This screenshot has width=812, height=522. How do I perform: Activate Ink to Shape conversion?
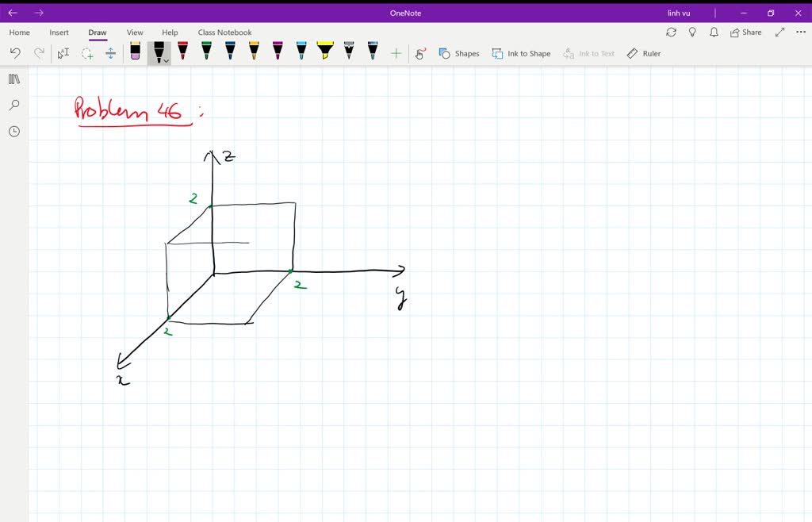(x=521, y=53)
